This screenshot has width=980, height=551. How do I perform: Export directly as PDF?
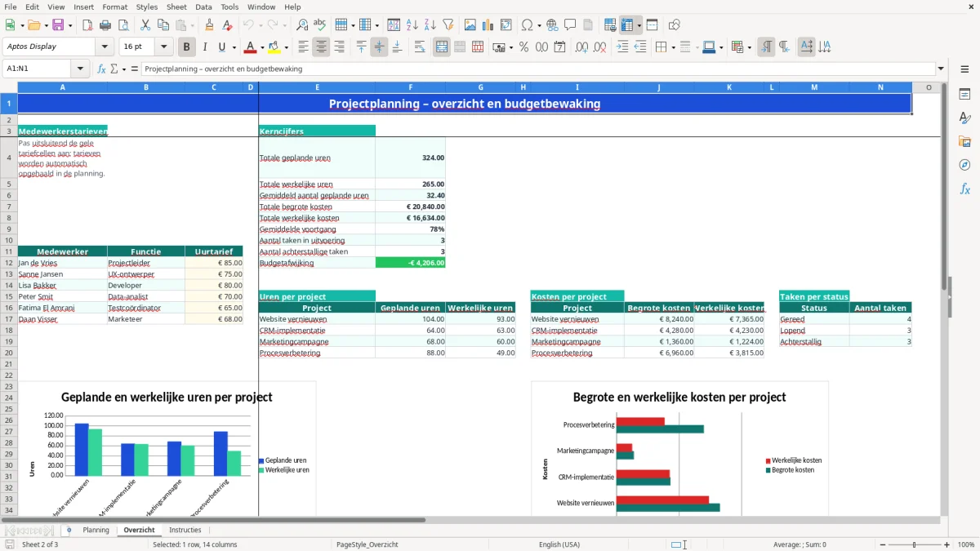tap(87, 25)
